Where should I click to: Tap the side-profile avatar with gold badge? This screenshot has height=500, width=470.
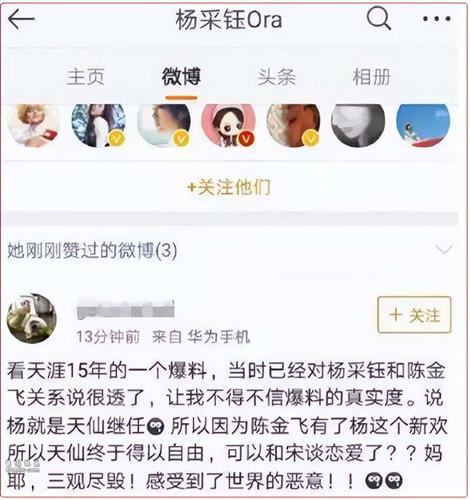pyautogui.click(x=164, y=125)
